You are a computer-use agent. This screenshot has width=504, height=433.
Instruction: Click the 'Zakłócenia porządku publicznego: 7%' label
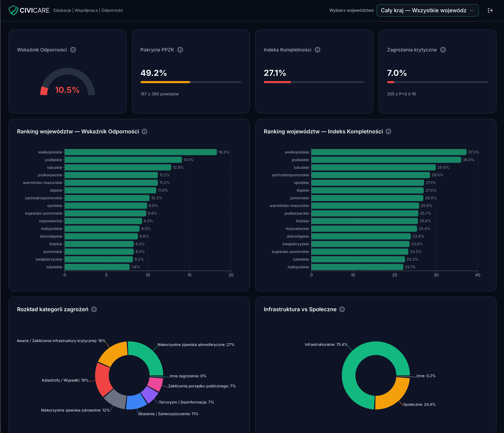(x=202, y=386)
